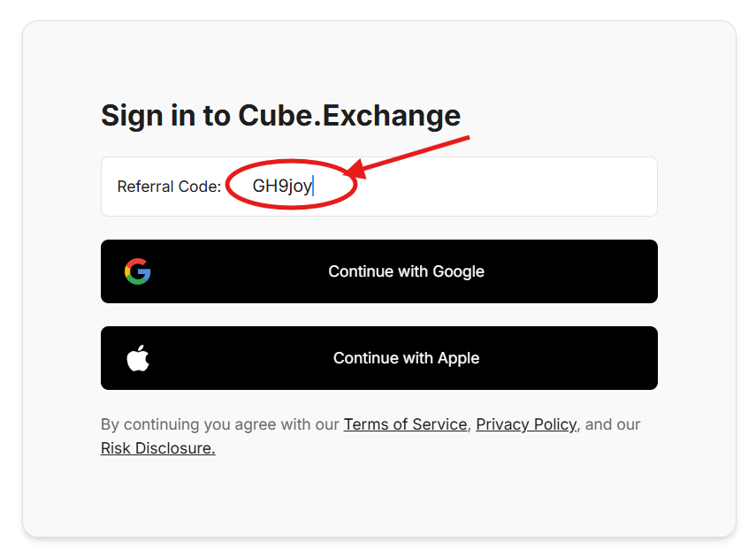This screenshot has height=557, width=756.
Task: Click into the Referral Code input field
Action: (398, 187)
